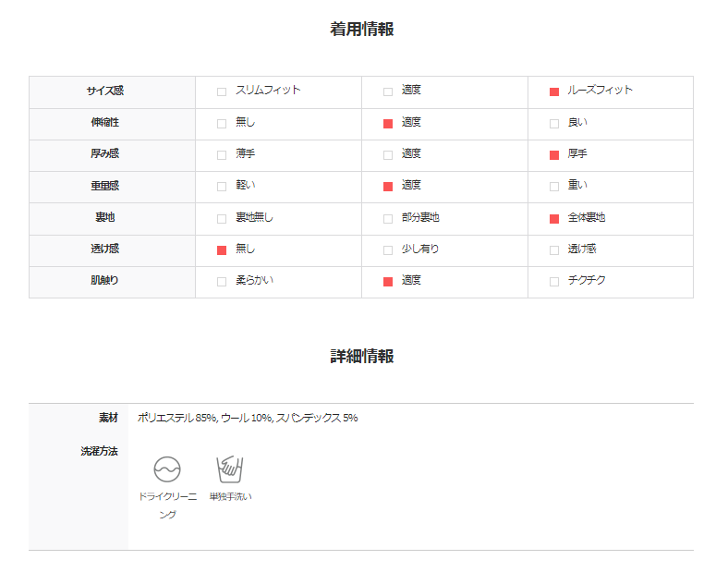This screenshot has height=572, width=728.
Task: Select the 柔らかい checkbox
Action: pos(222,282)
